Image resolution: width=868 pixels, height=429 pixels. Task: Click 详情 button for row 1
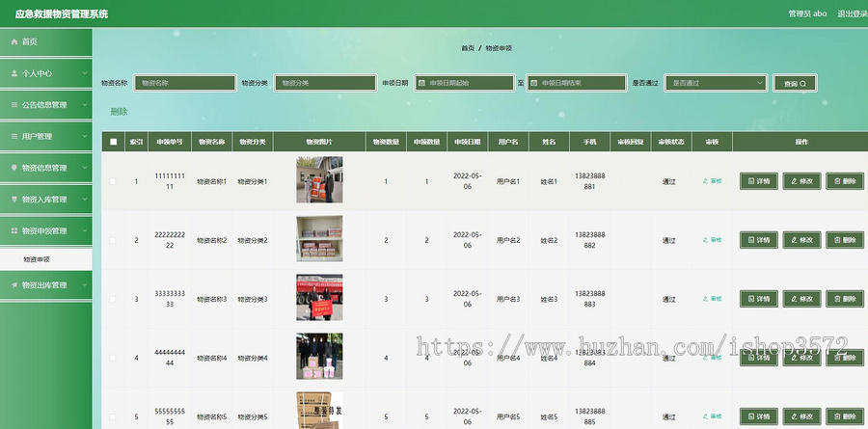click(x=759, y=181)
